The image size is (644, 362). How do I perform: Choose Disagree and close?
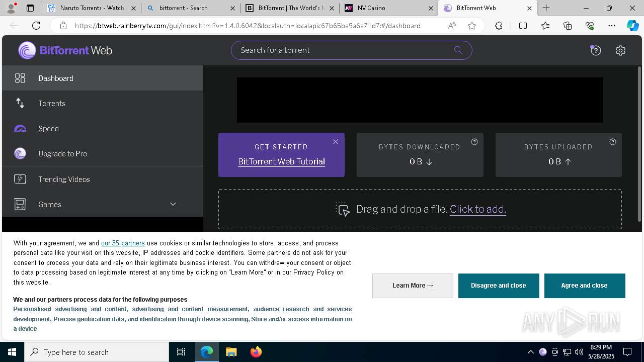[x=499, y=286]
